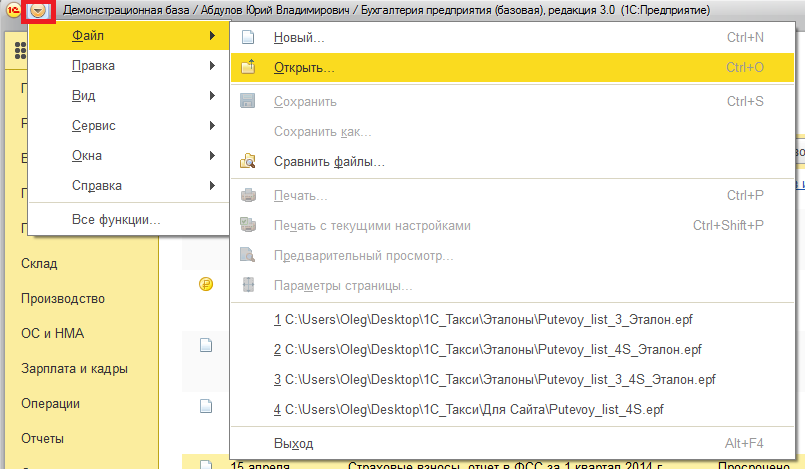Image resolution: width=805 pixels, height=469 pixels.
Task: Select Выход to exit the program
Action: point(293,443)
